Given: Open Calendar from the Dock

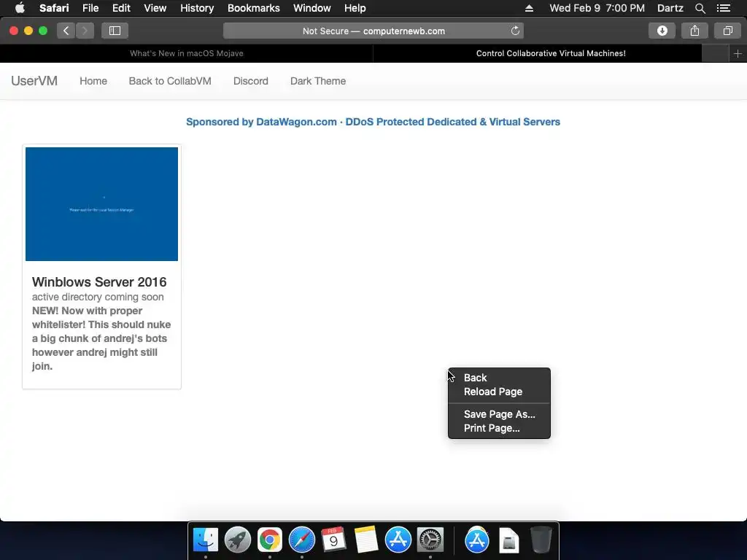Looking at the screenshot, I should click(333, 540).
